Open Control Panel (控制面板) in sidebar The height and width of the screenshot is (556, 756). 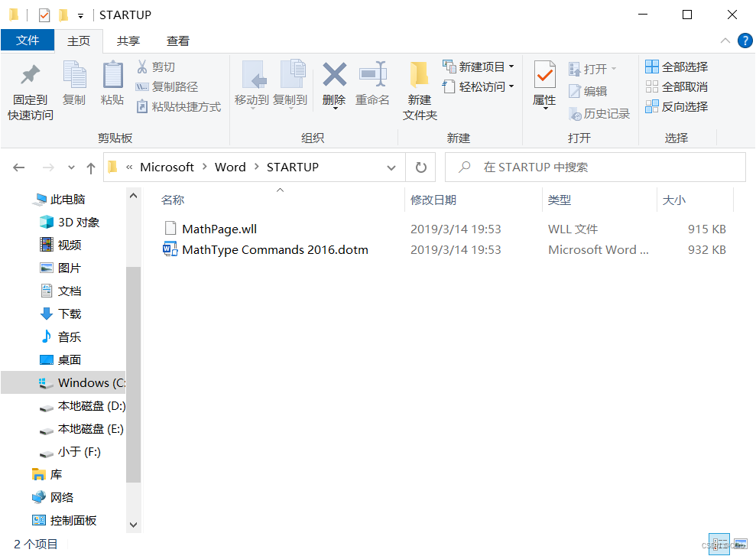point(65,520)
